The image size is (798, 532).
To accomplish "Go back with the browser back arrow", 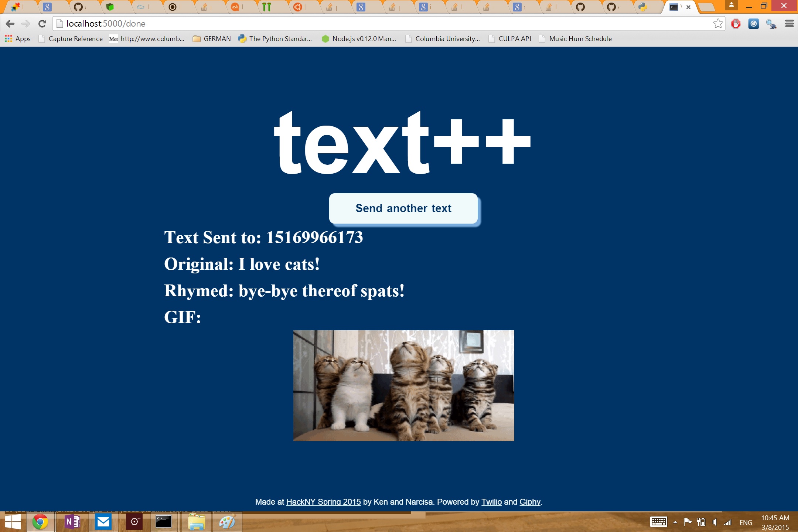I will pos(10,24).
